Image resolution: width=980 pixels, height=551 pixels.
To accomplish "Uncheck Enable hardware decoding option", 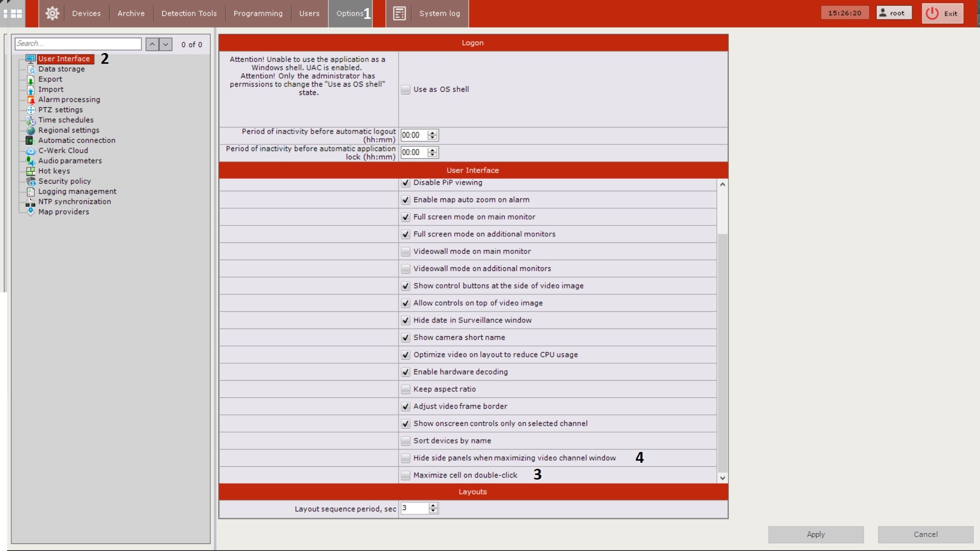I will point(405,372).
